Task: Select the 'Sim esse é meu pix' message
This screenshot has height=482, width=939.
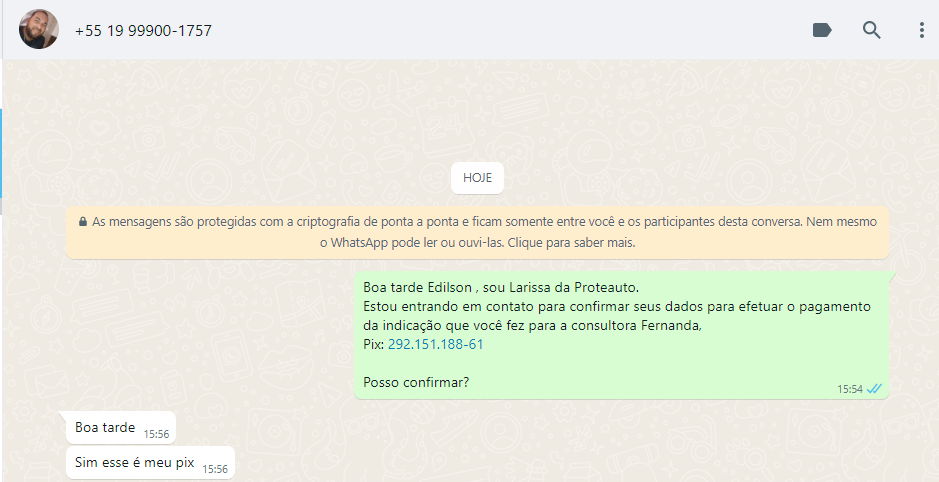Action: click(150, 462)
